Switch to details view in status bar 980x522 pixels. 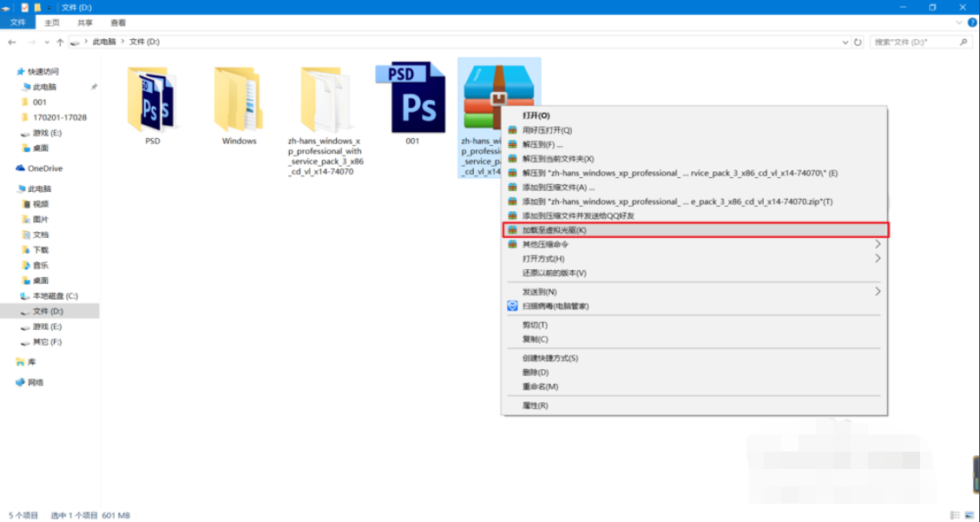coord(957,516)
